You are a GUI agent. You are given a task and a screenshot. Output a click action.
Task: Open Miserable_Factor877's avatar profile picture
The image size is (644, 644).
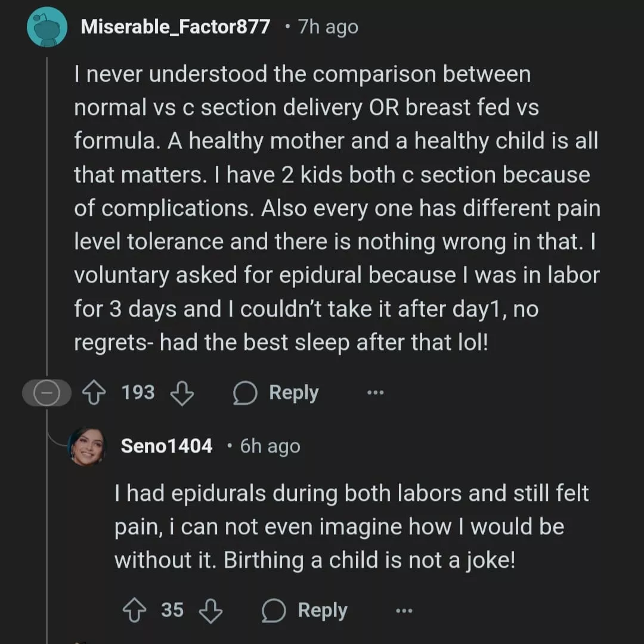pyautogui.click(x=47, y=27)
